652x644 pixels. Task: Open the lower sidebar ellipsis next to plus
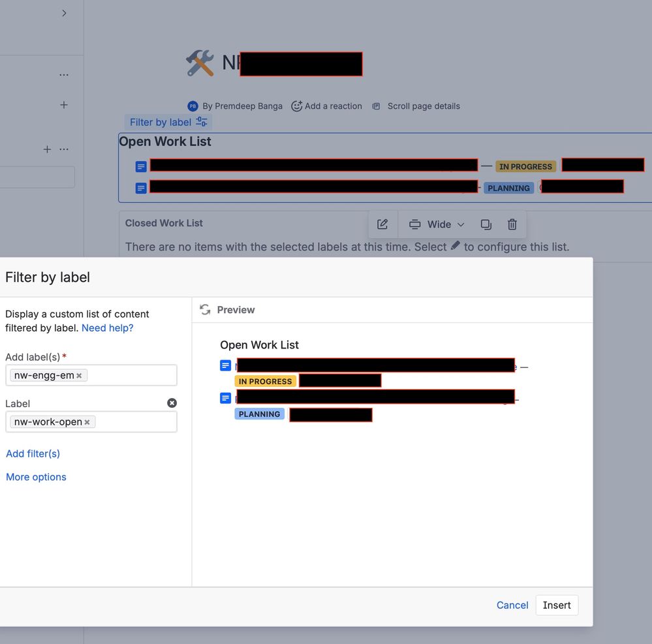[63, 149]
